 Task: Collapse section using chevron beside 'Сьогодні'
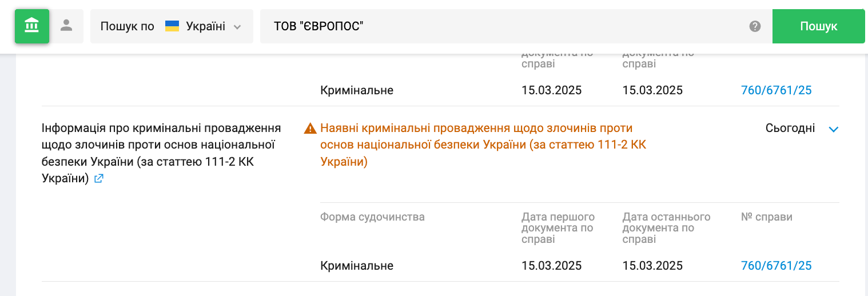(833, 129)
